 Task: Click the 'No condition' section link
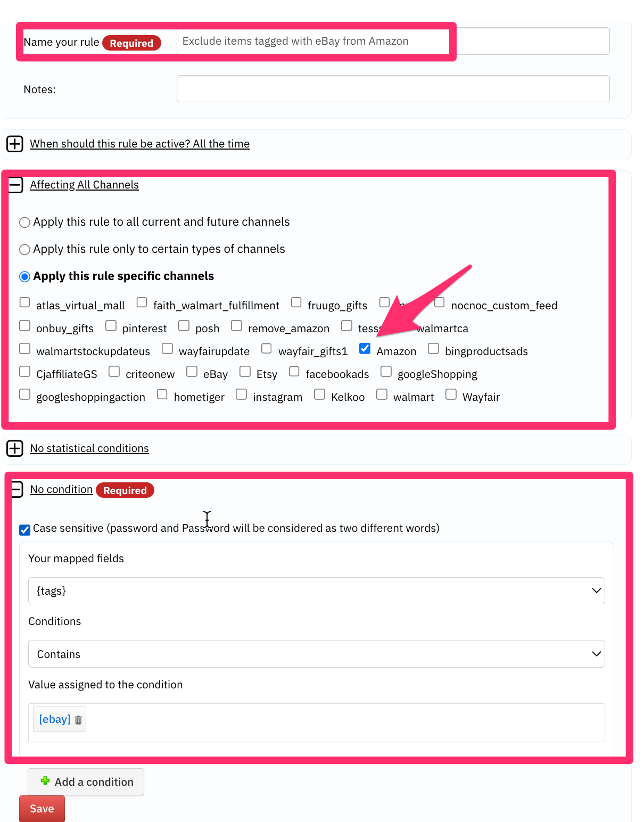(61, 489)
